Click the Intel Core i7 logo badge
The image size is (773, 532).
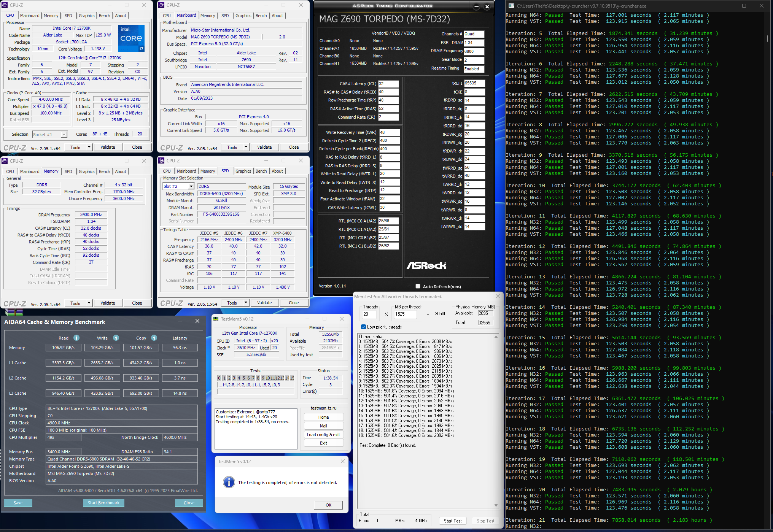(x=131, y=38)
